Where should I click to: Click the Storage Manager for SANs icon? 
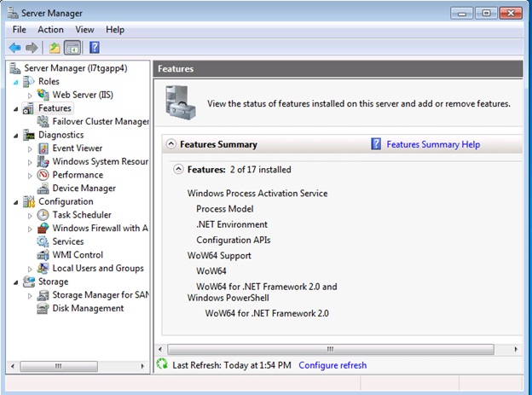tap(43, 295)
